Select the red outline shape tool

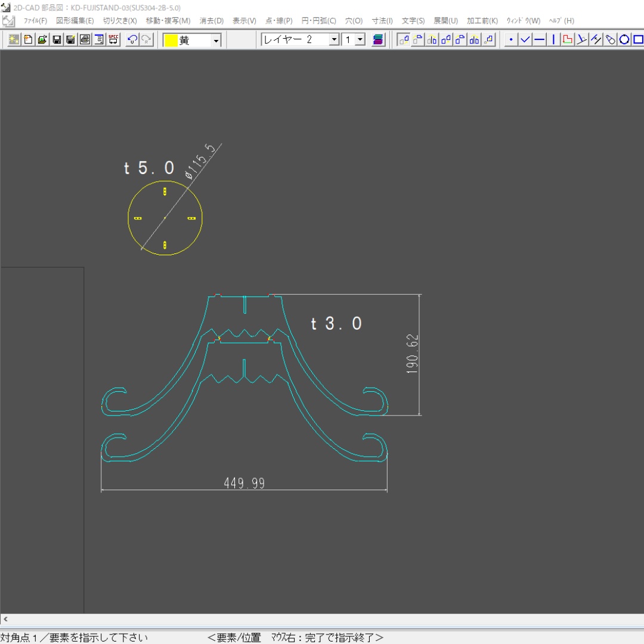(x=568, y=40)
